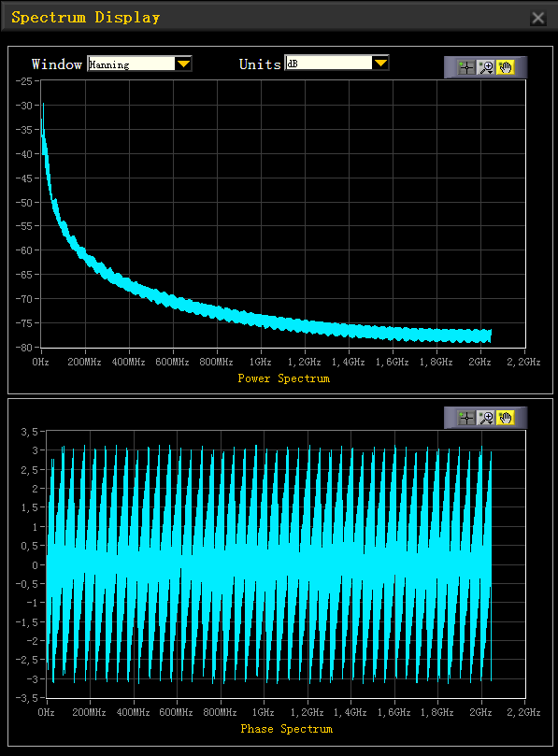Open the Units dropdown arrow next to dB
558x756 pixels.
(x=380, y=63)
